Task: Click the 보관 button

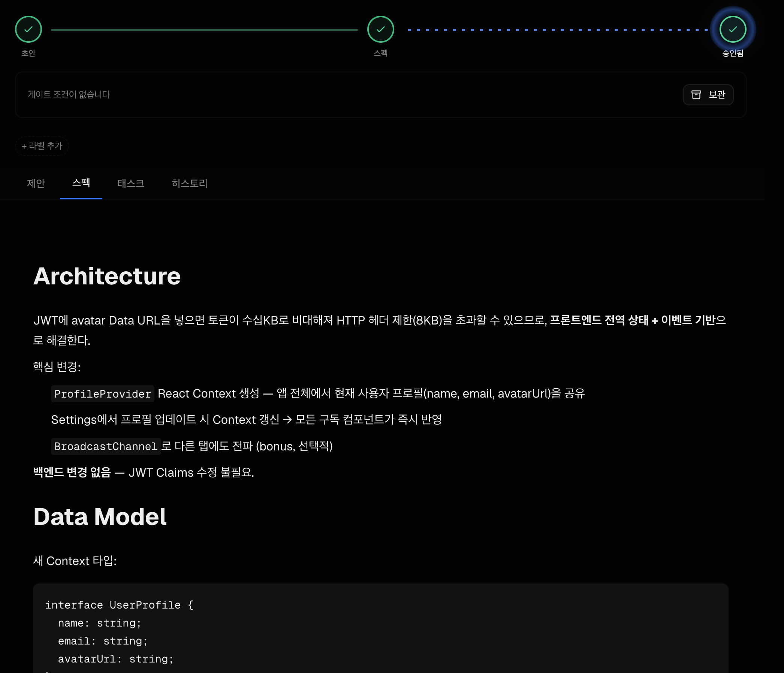Action: [x=708, y=94]
